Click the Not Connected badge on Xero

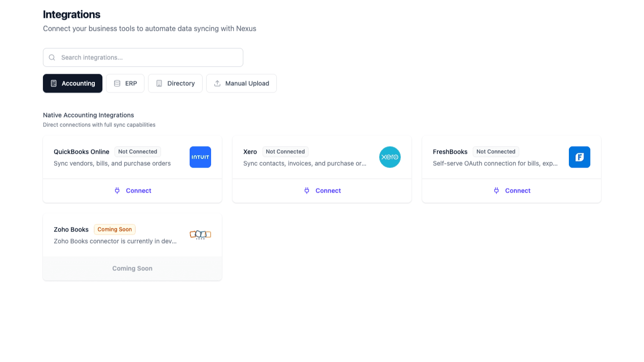(285, 152)
